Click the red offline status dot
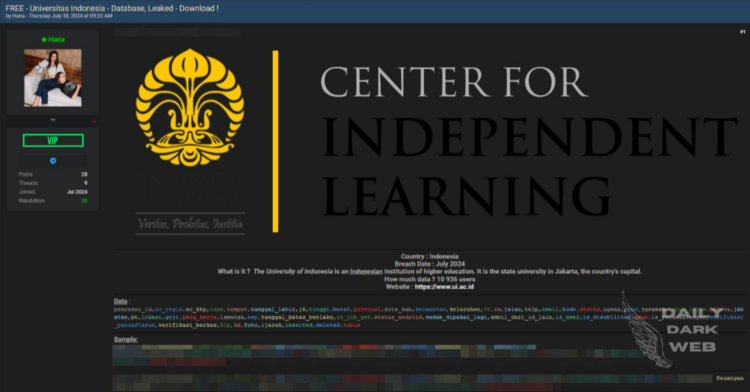The height and width of the screenshot is (392, 750). [x=94, y=121]
